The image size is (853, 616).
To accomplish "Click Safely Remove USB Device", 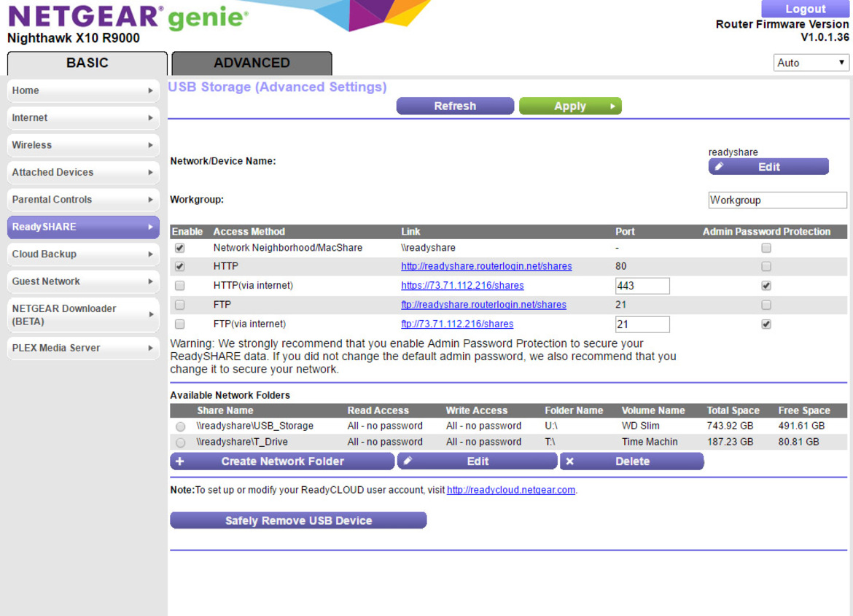I will (298, 521).
